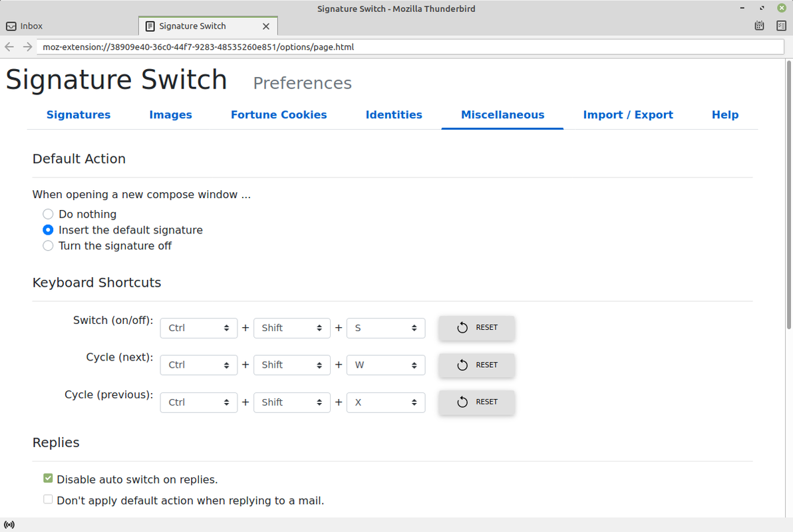Screen dimensions: 793x532
Task: Reset the Cycle (previous) shortcut
Action: tap(476, 402)
